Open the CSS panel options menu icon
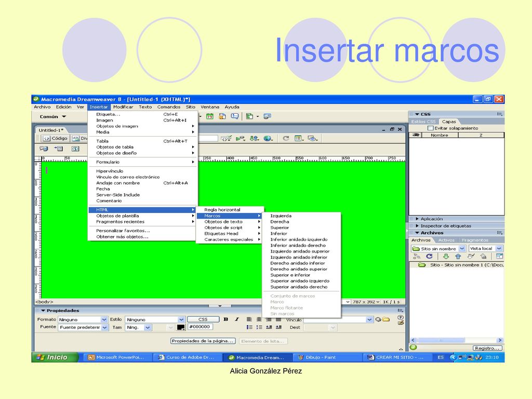This screenshot has width=532, height=399. (x=499, y=114)
